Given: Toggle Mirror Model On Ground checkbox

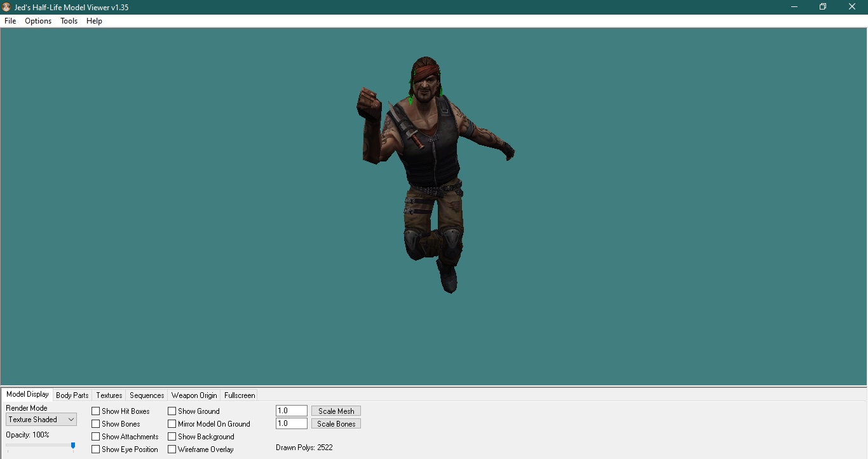Looking at the screenshot, I should tap(172, 424).
